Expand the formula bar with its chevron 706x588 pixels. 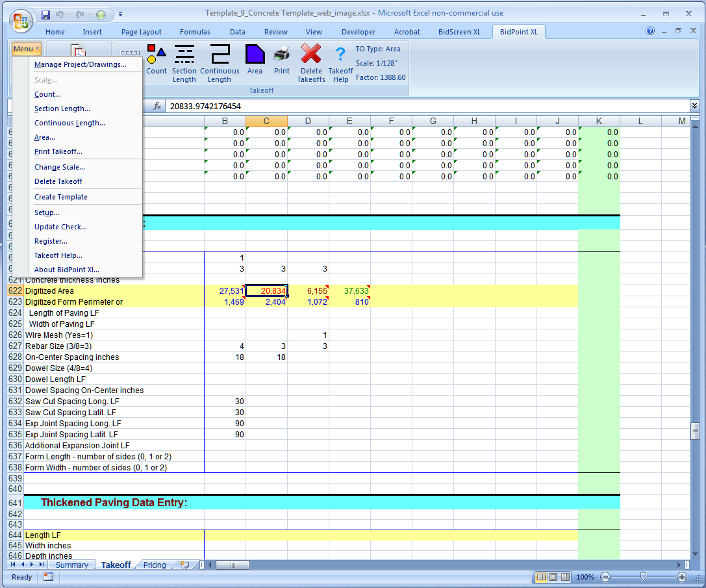pyautogui.click(x=695, y=105)
